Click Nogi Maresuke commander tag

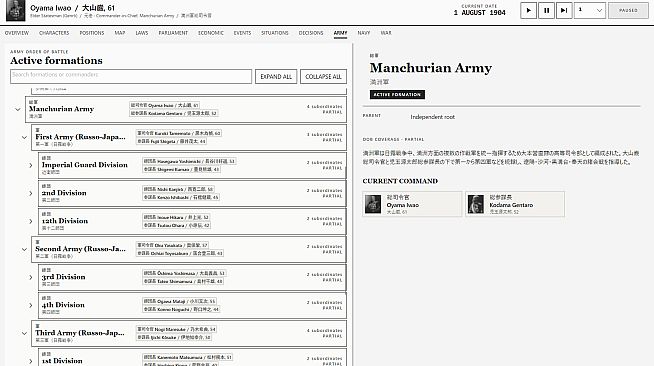point(176,329)
